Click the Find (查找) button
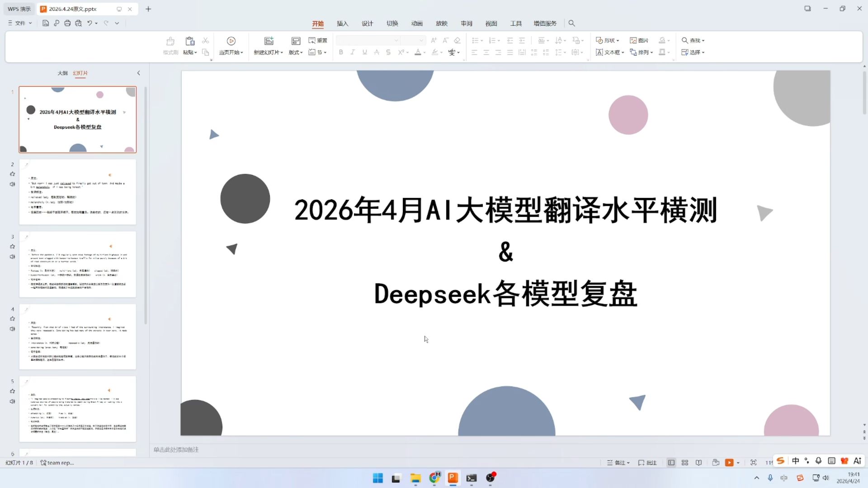 pyautogui.click(x=693, y=41)
